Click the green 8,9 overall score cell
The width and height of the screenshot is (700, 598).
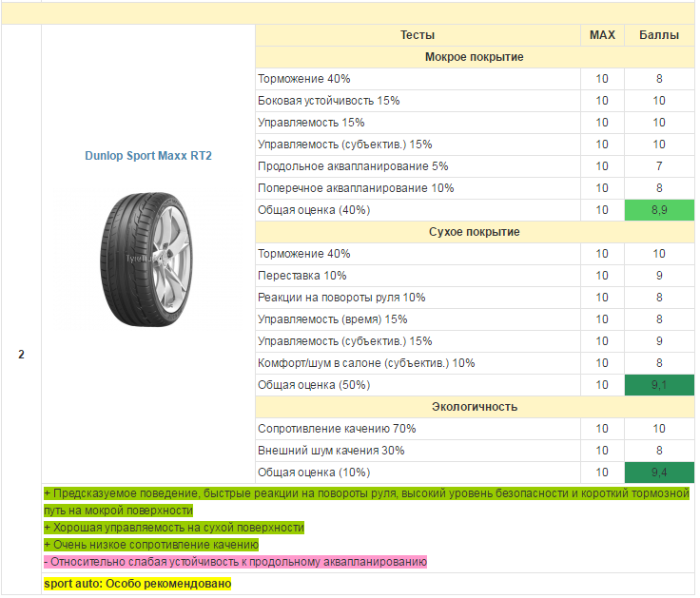(658, 210)
